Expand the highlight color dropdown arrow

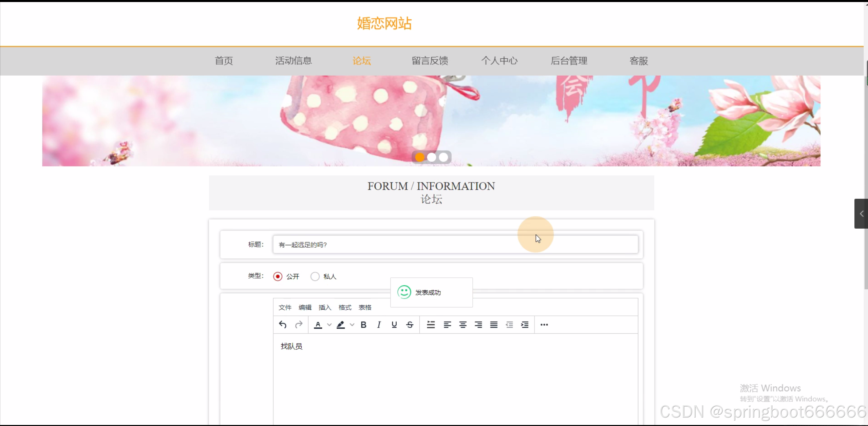pos(352,325)
